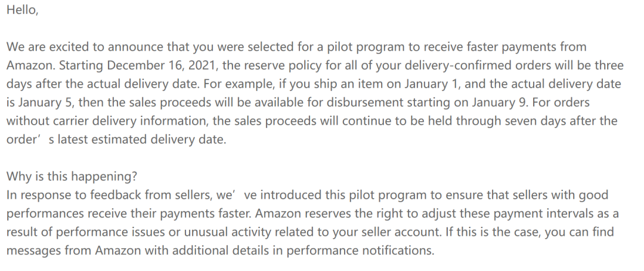644x271 pixels.
Task: Click the phrase "Amazon reserves the right"
Action: click(329, 214)
